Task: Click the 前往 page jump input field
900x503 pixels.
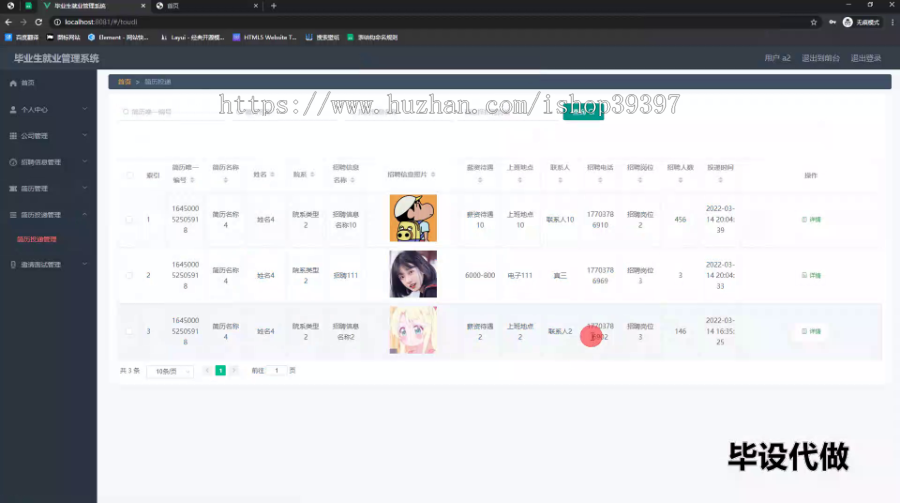Action: pyautogui.click(x=277, y=371)
